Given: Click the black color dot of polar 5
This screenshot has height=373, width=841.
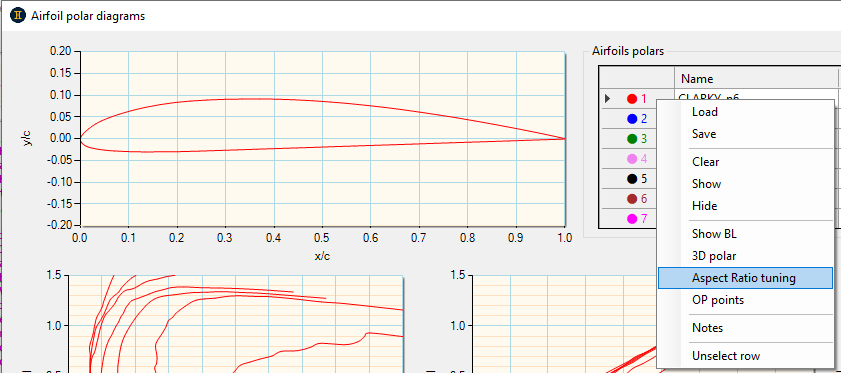Looking at the screenshot, I should (631, 179).
